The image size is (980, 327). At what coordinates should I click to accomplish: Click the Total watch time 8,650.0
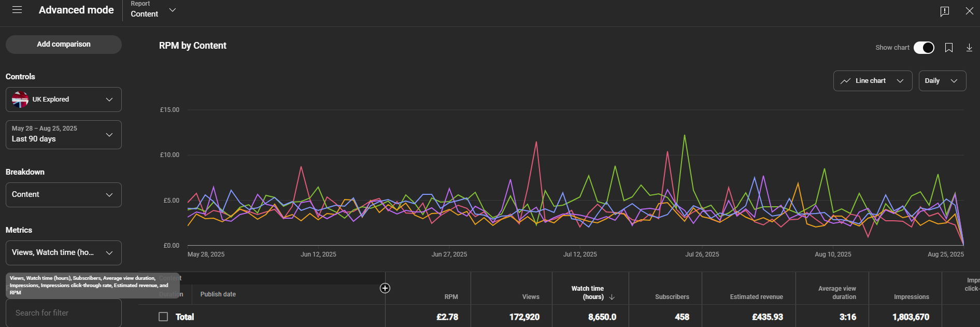(x=602, y=317)
